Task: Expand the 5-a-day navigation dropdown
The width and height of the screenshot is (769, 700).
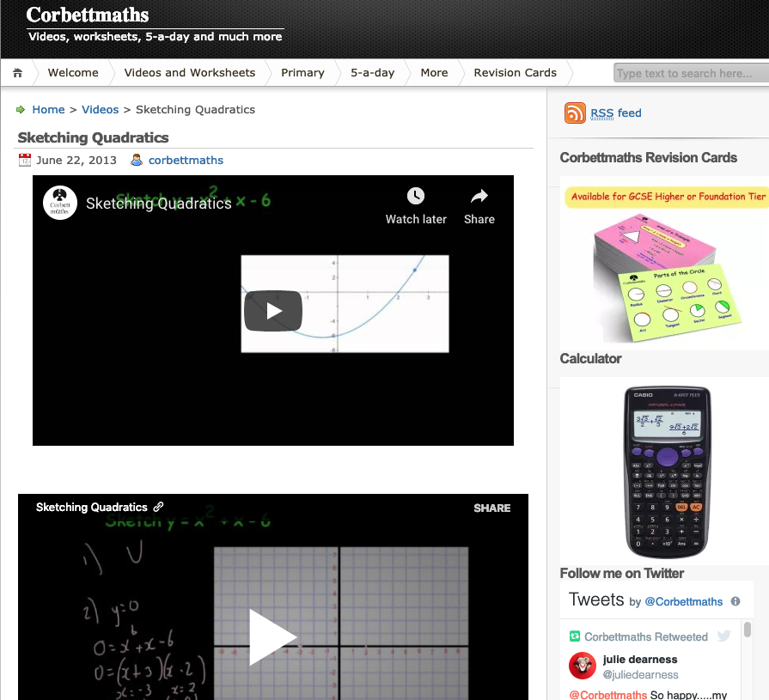Action: tap(372, 73)
